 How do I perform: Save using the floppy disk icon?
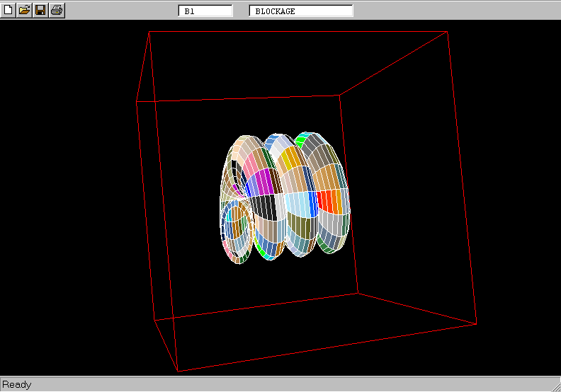click(40, 10)
